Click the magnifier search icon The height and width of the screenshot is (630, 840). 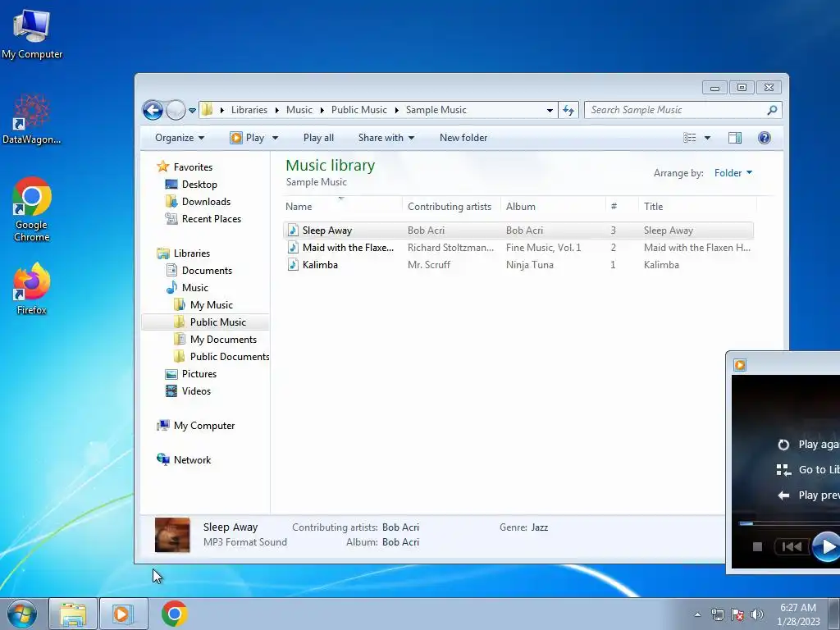[772, 111]
